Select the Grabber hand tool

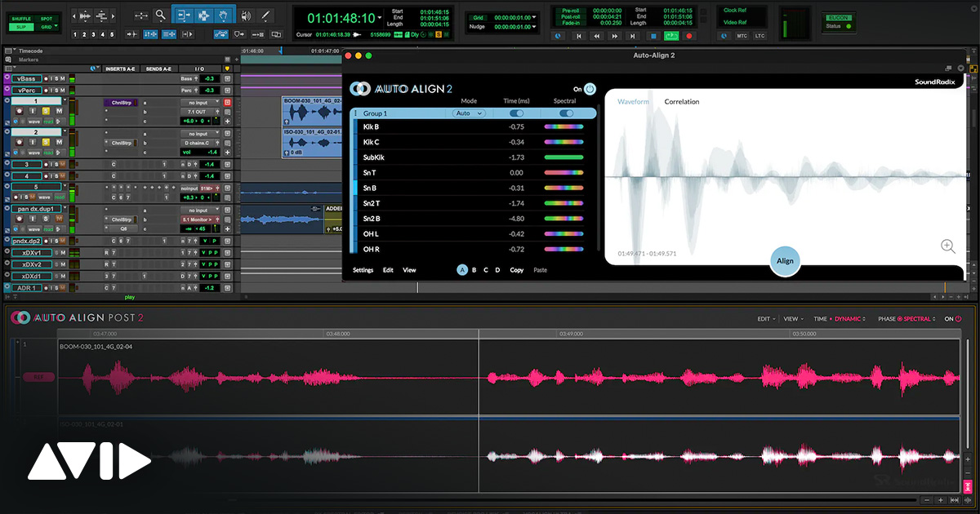225,16
